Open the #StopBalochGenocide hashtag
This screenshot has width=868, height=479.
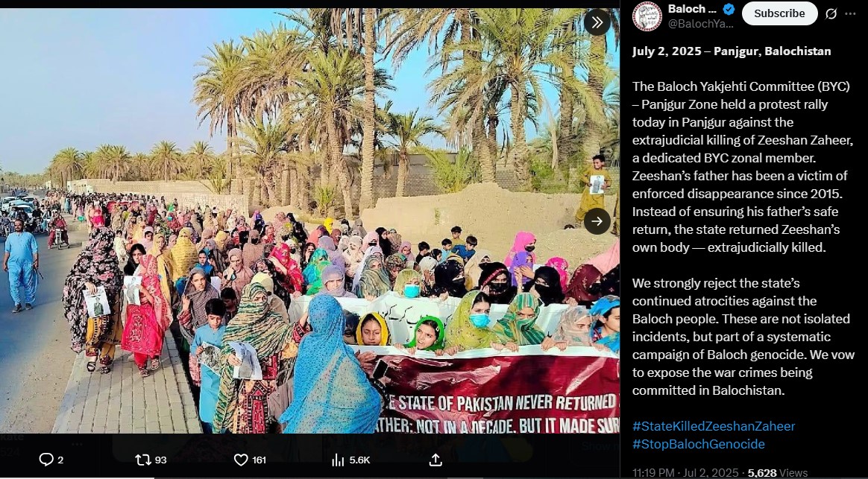(699, 443)
